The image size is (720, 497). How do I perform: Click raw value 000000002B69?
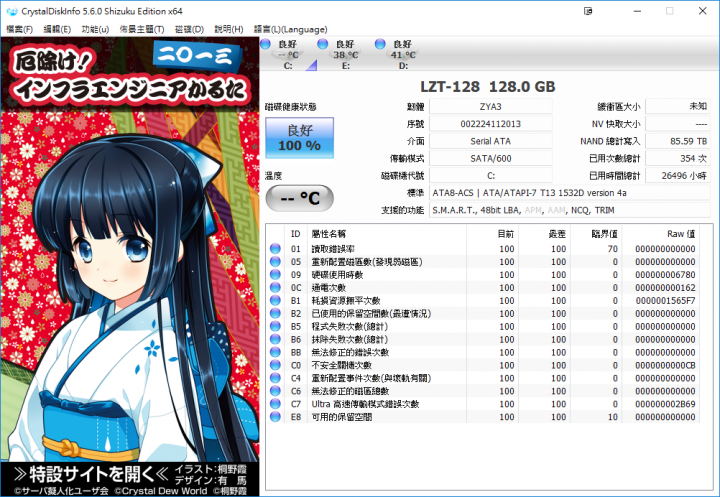tap(665, 404)
